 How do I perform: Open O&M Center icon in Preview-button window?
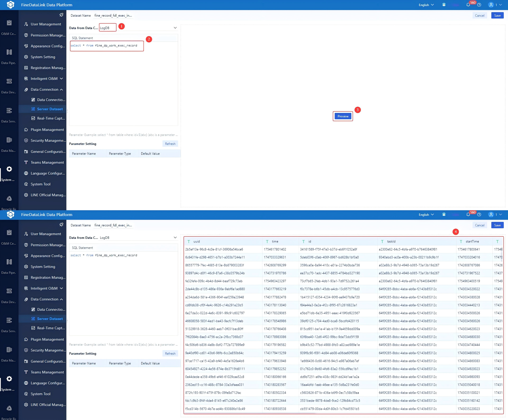pyautogui.click(x=9, y=23)
